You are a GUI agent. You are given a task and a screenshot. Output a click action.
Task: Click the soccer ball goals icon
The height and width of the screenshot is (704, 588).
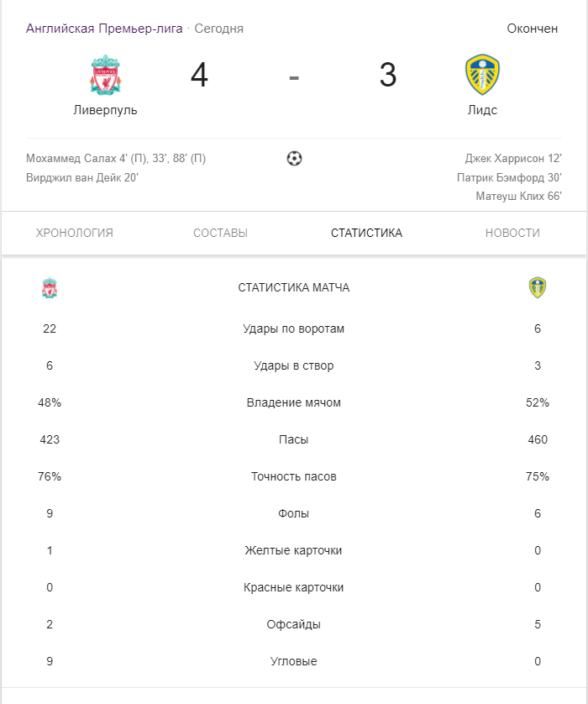(x=294, y=158)
